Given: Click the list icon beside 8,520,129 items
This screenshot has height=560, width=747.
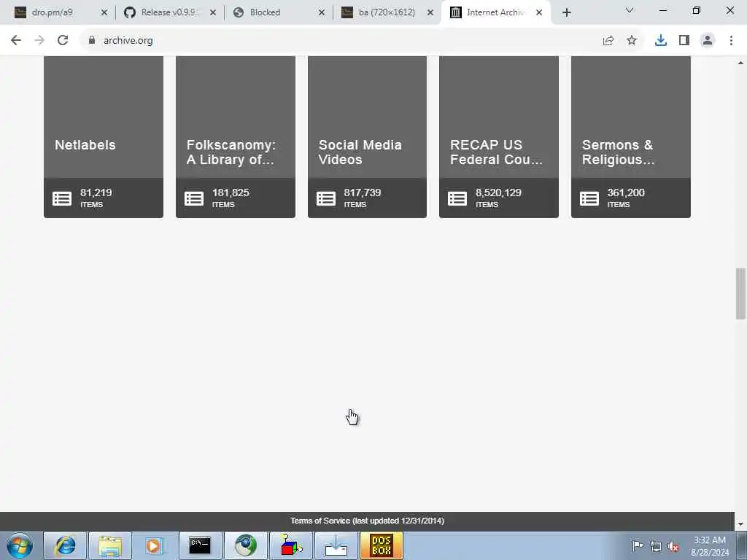Looking at the screenshot, I should pos(457,198).
